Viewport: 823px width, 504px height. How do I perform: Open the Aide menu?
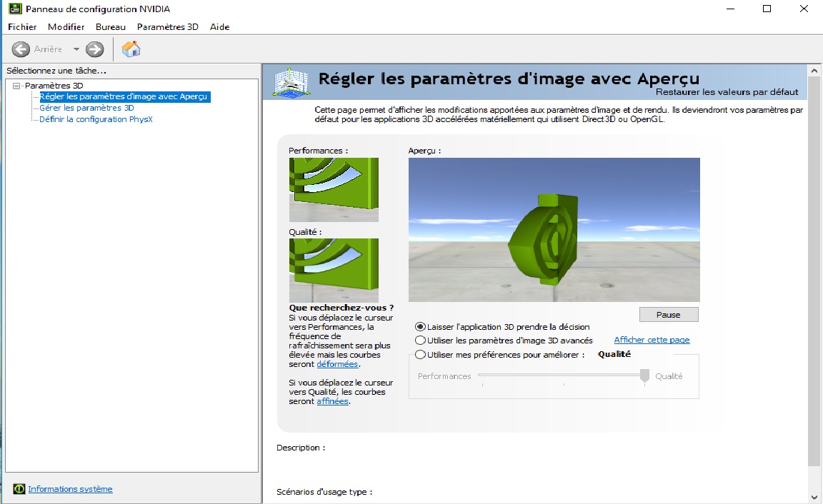(x=219, y=27)
